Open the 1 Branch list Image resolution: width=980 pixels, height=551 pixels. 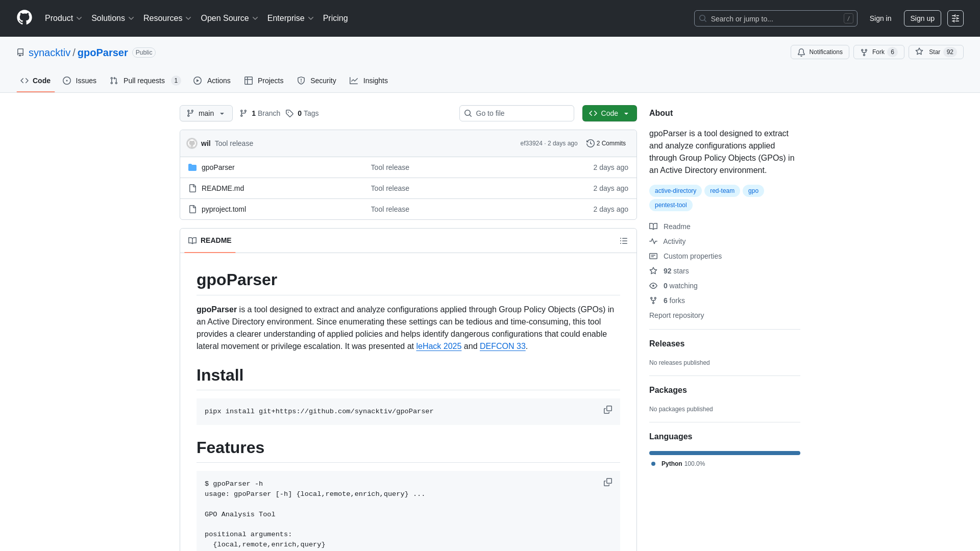(x=260, y=113)
